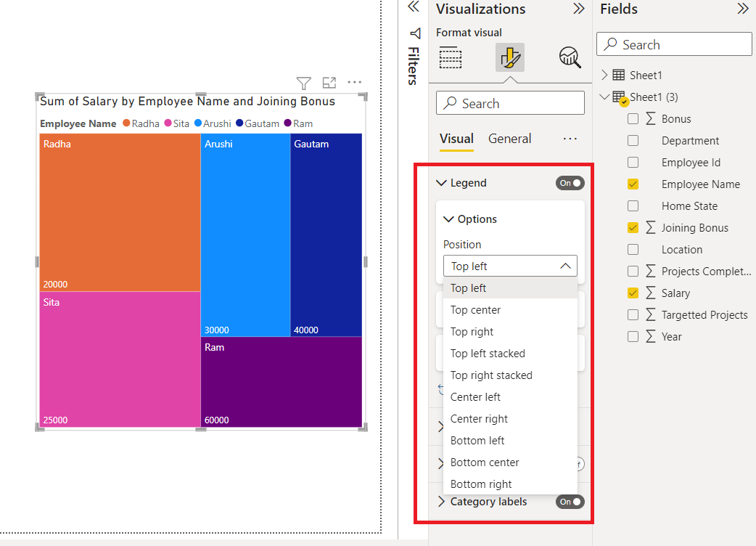Check the Department field checkbox
This screenshot has width=756, height=546.
click(x=633, y=140)
